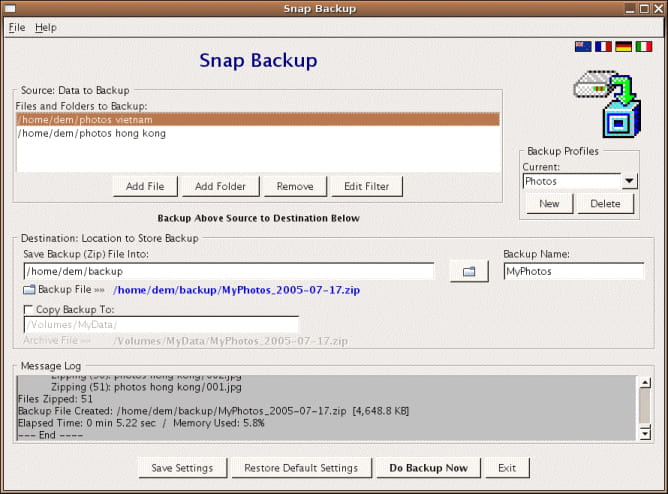Screen dimensions: 668x494
Task: Click the Message Log scroll-up arrow
Action: tap(645, 383)
